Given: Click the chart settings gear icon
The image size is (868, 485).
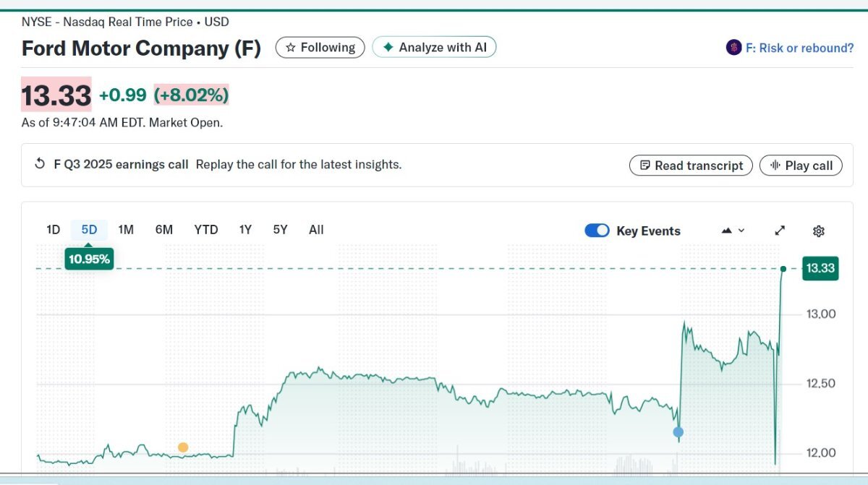Looking at the screenshot, I should point(819,231).
